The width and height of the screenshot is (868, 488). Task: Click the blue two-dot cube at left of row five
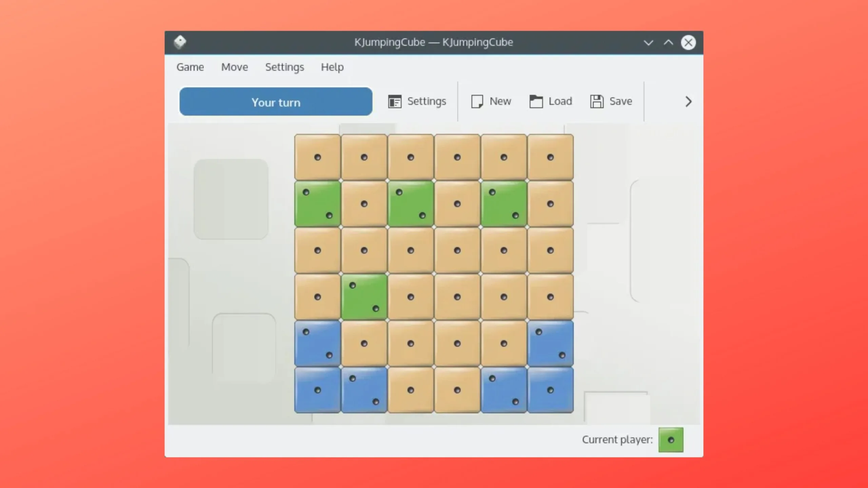pyautogui.click(x=317, y=344)
